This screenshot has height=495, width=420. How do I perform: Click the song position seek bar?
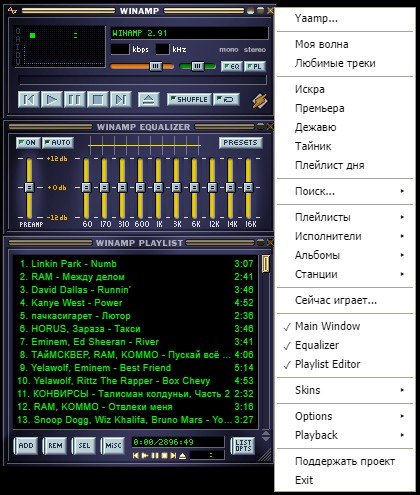coord(143,80)
